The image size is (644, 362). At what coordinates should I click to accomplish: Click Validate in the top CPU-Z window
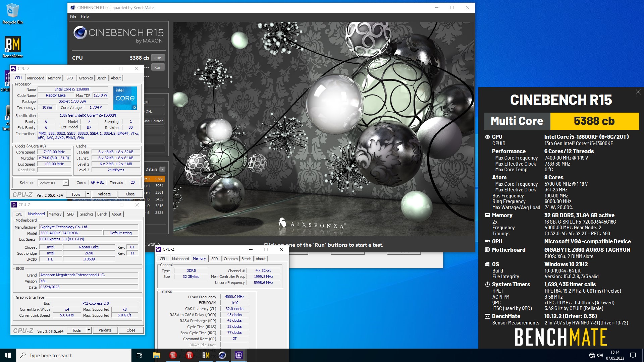tap(104, 194)
